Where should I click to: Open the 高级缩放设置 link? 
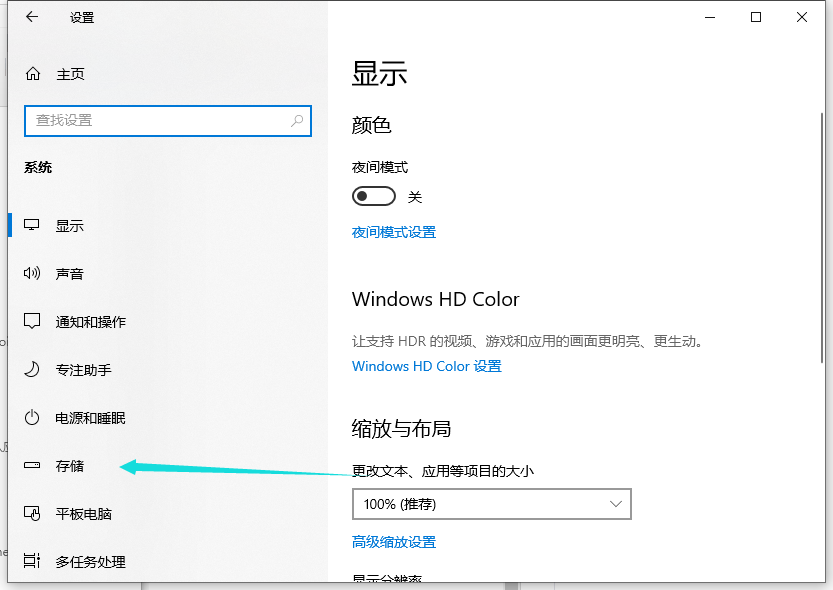(394, 542)
